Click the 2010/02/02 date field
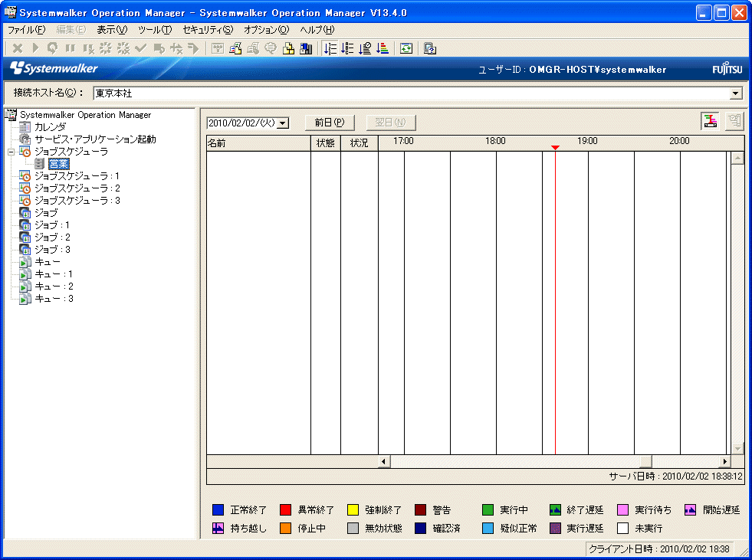This screenshot has height=560, width=752. [x=241, y=123]
